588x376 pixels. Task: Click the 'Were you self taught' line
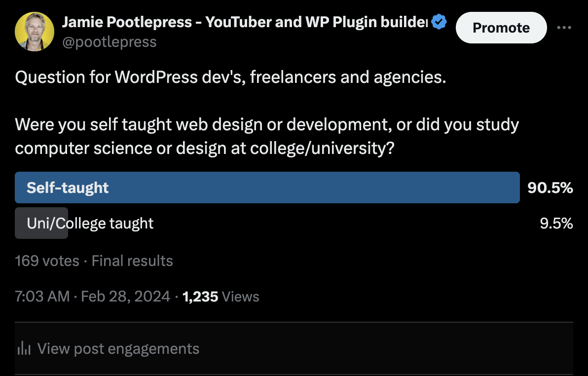[x=267, y=124]
